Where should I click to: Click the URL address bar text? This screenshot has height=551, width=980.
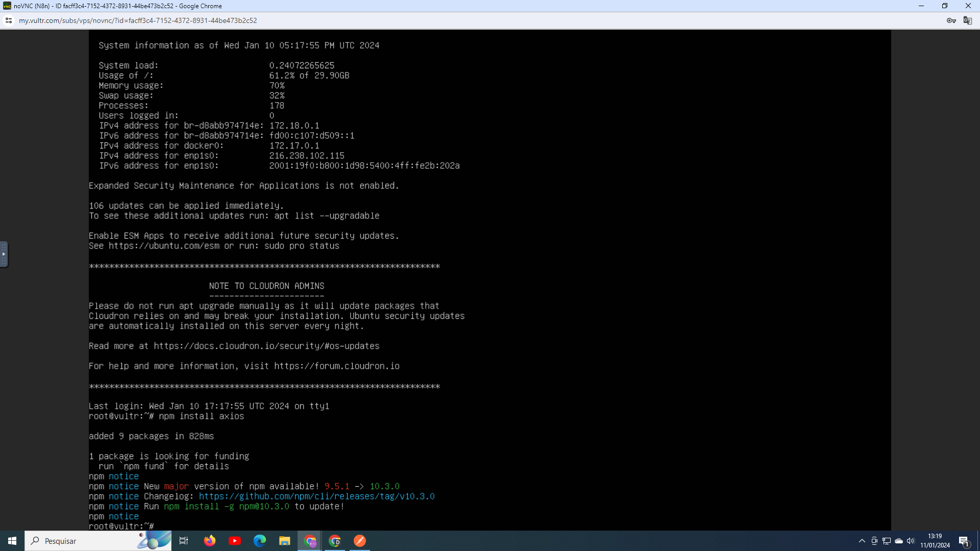coord(138,20)
